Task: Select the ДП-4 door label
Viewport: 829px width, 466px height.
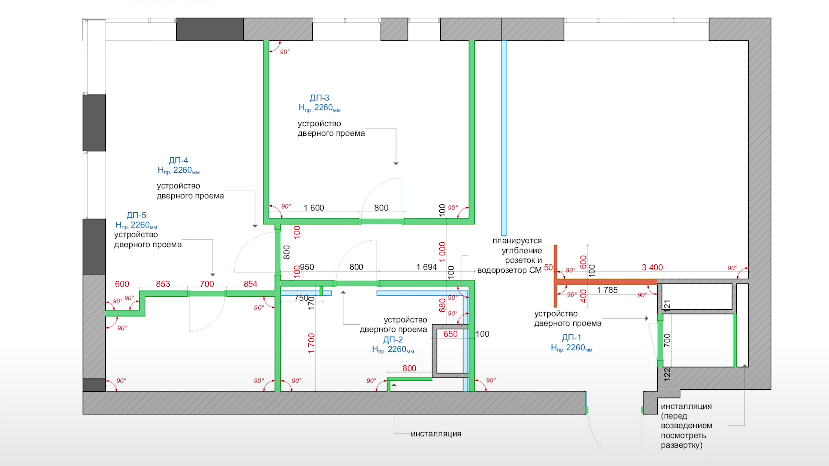Action: point(179,161)
